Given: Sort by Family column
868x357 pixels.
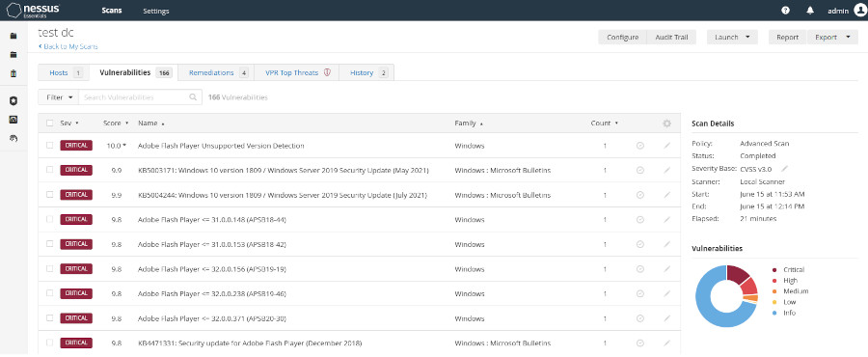Looking at the screenshot, I should (x=469, y=124).
